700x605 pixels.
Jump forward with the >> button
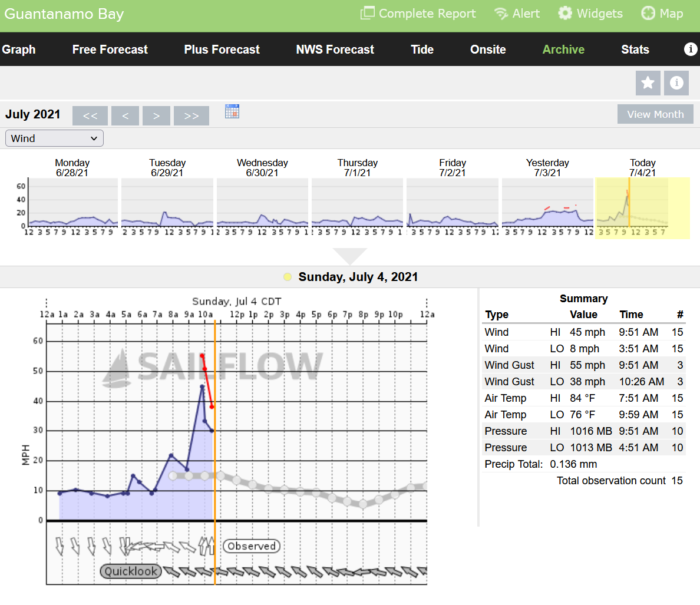(x=191, y=115)
